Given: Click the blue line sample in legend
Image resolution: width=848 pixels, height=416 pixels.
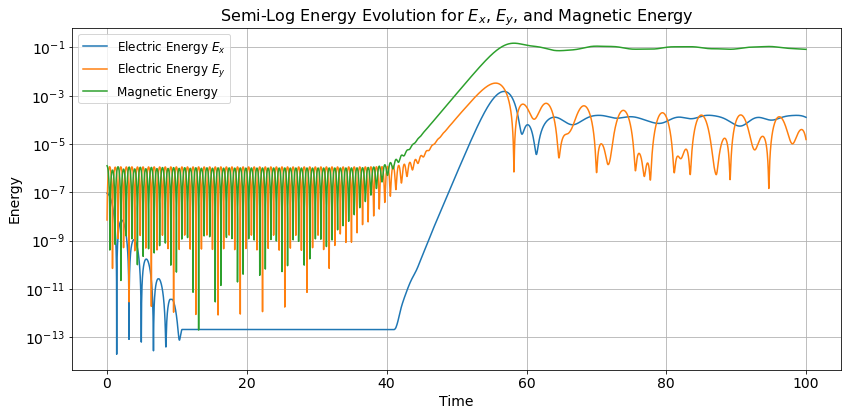Looking at the screenshot, I should click(x=96, y=47).
